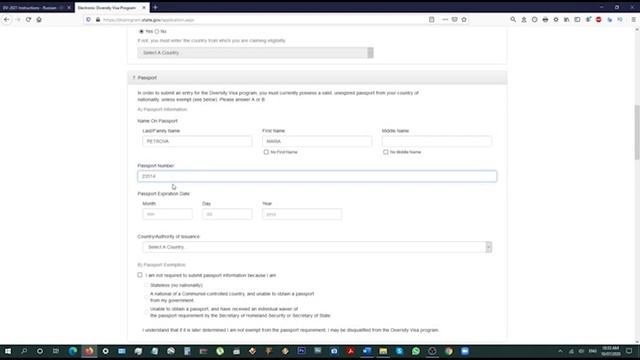
Task: Open Zoom from the taskbar
Action: tap(465, 351)
